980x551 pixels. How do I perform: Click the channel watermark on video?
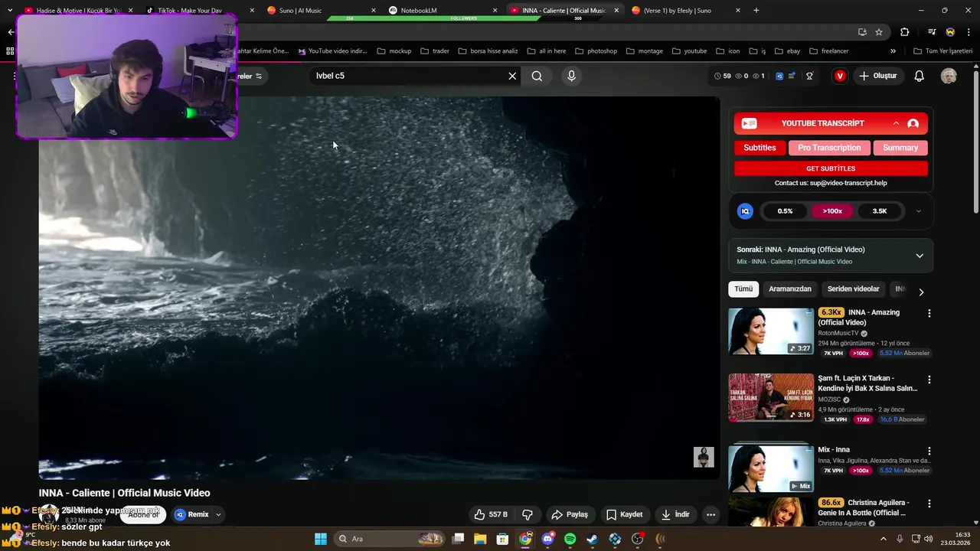click(x=704, y=457)
